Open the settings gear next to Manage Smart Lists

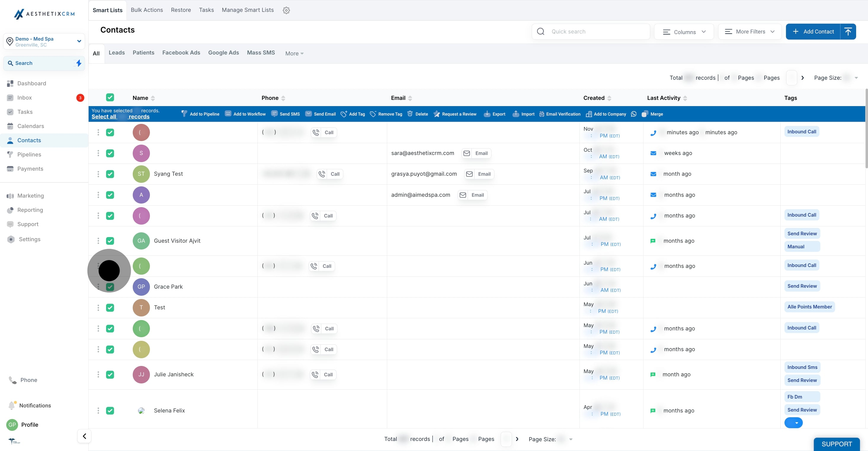(x=286, y=10)
